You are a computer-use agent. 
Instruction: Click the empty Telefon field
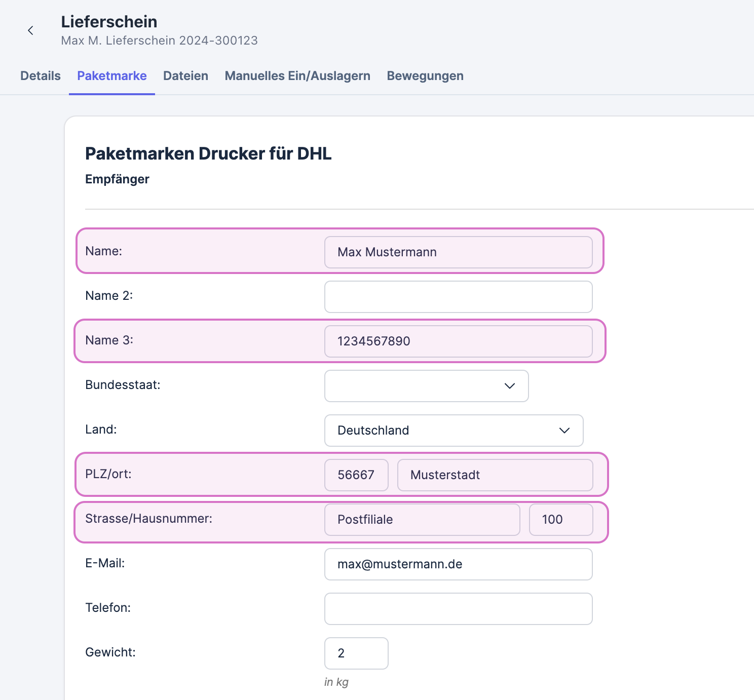coord(458,609)
